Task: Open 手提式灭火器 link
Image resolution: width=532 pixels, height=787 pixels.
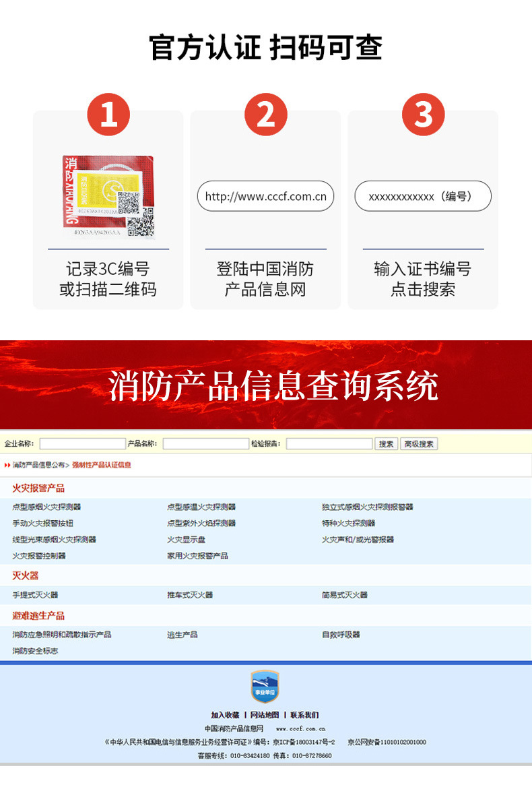Action: [x=35, y=595]
